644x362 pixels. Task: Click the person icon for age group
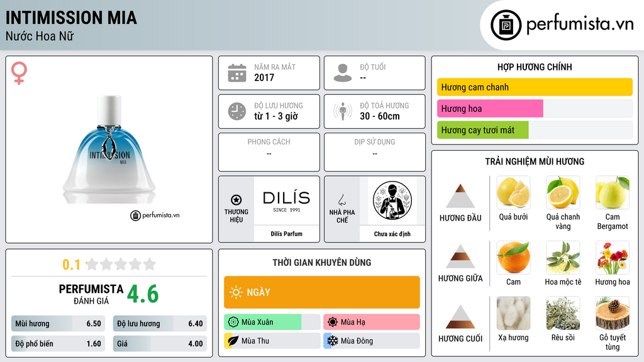tap(343, 73)
